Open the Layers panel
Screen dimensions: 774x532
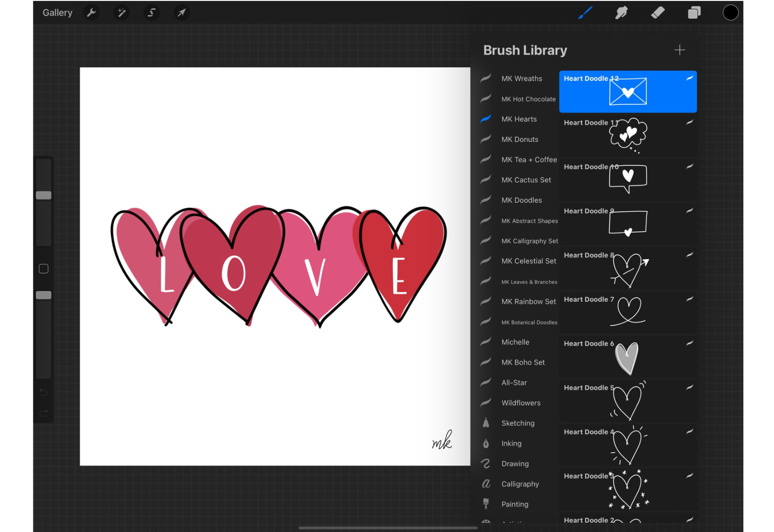pos(694,13)
